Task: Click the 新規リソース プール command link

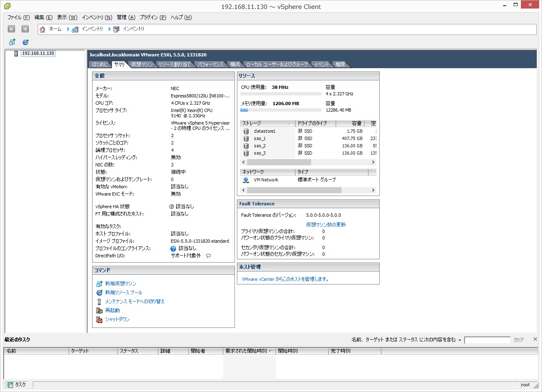Action: [x=124, y=293]
